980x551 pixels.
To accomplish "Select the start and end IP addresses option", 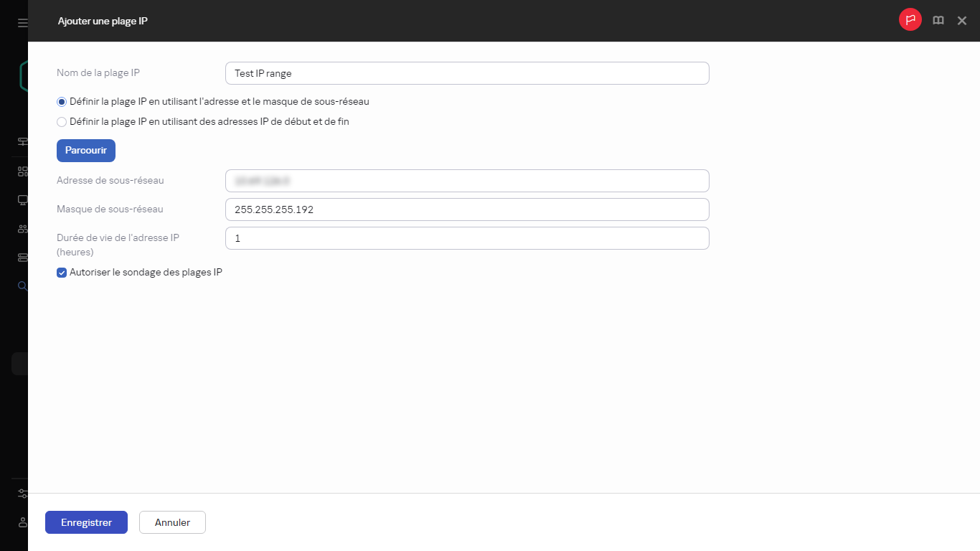I will (62, 122).
